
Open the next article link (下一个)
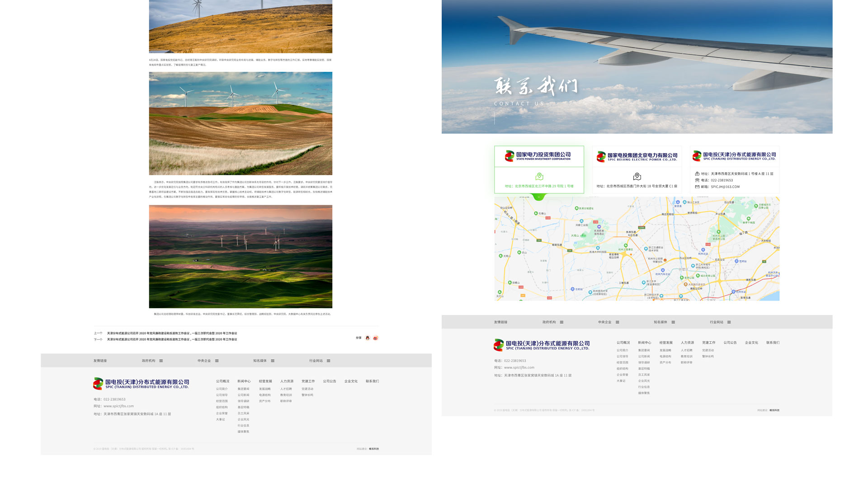(172, 339)
